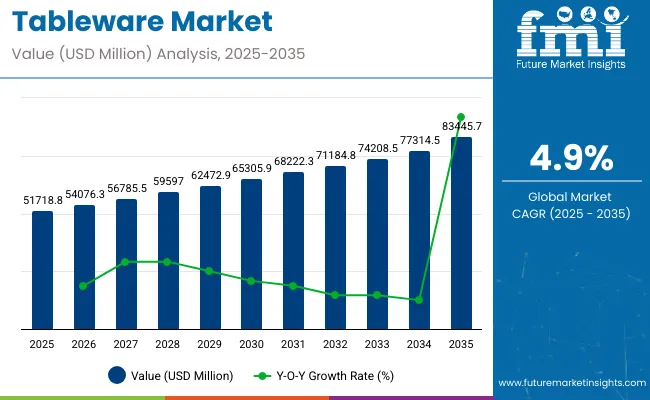This screenshot has width=650, height=400.
Task: Click the 2026 growth rate point
Action: (x=83, y=286)
